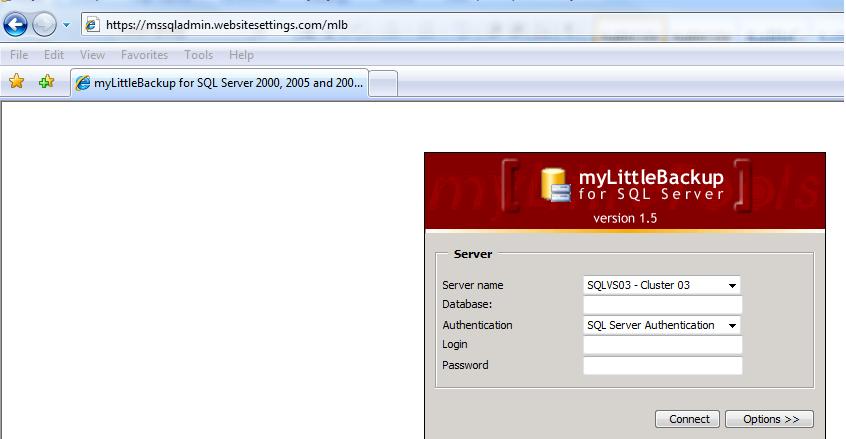Open the Favorites star icon
This screenshot has height=439, width=846.
(17, 81)
